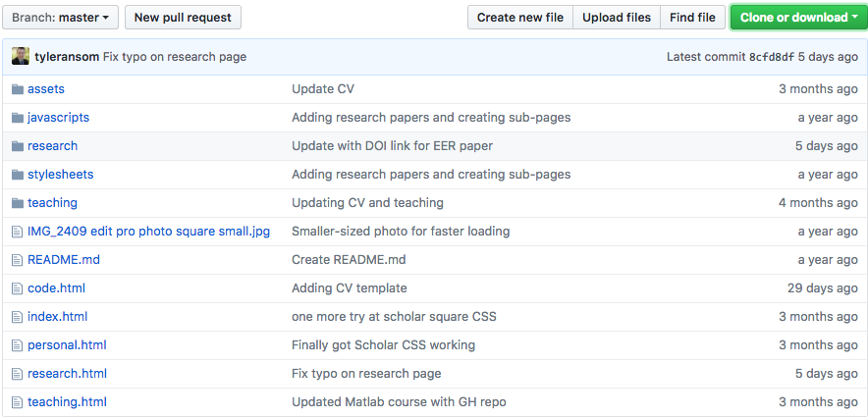This screenshot has width=868, height=418.
Task: Click the file icon beside IMG_2409 photo
Action: (17, 232)
